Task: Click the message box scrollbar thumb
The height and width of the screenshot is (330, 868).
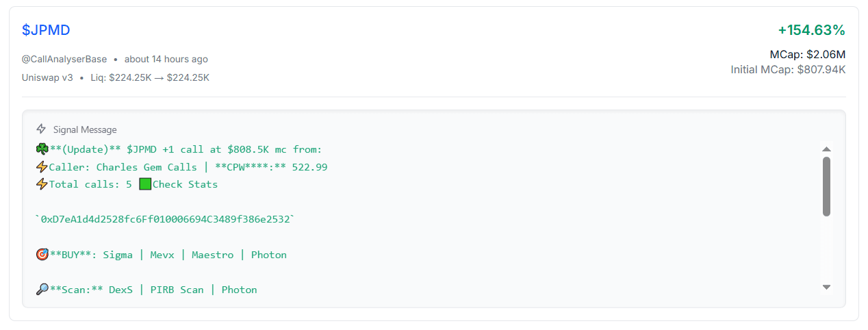Action: [826, 186]
